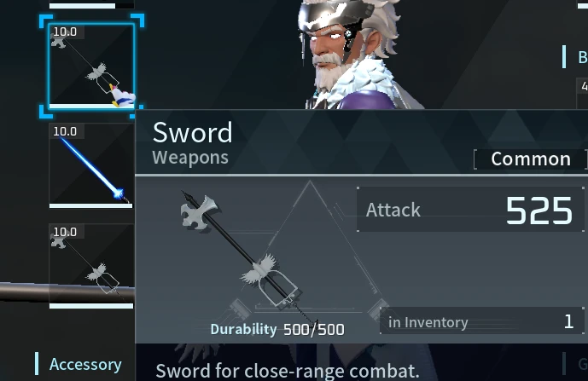The width and height of the screenshot is (588, 381).
Task: Click the 'Sword for close-range combat' description
Action: pyautogui.click(x=288, y=371)
